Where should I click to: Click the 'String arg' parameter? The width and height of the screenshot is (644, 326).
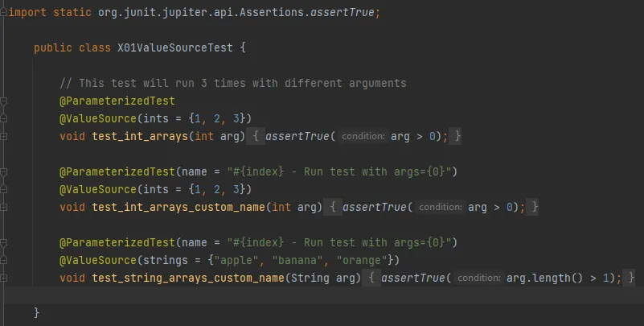click(323, 278)
